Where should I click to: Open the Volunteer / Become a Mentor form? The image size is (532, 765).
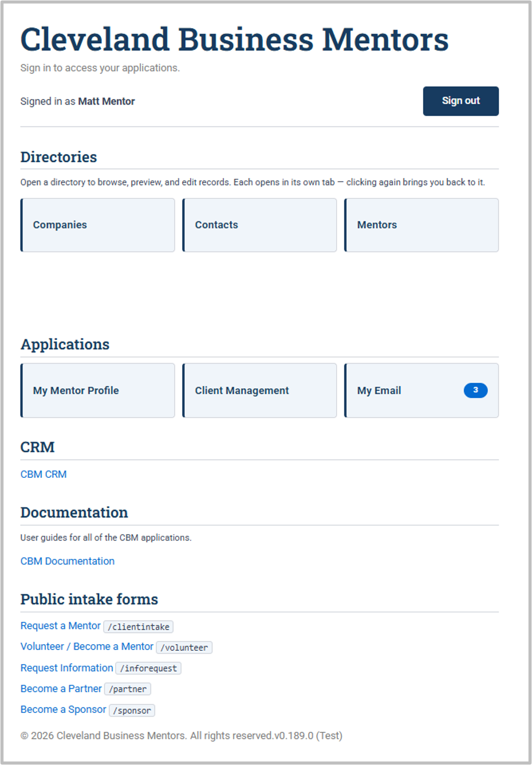(x=87, y=647)
